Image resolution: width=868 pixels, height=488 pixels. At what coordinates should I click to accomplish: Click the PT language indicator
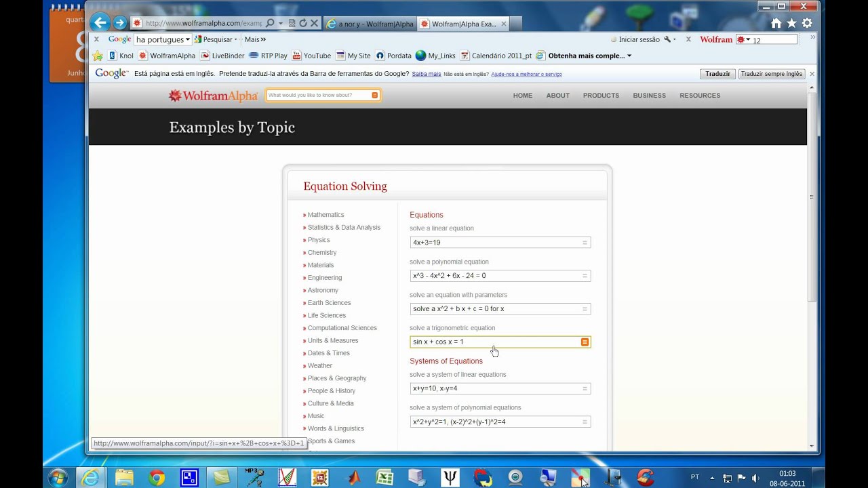(694, 477)
